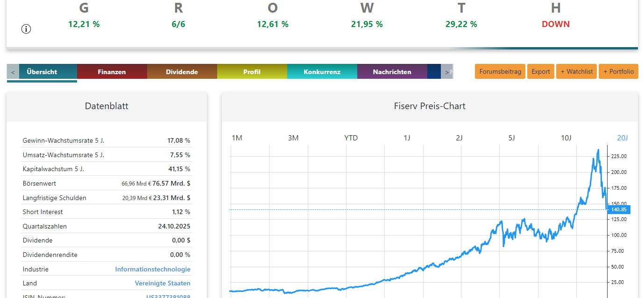Click the Export button

coord(541,71)
